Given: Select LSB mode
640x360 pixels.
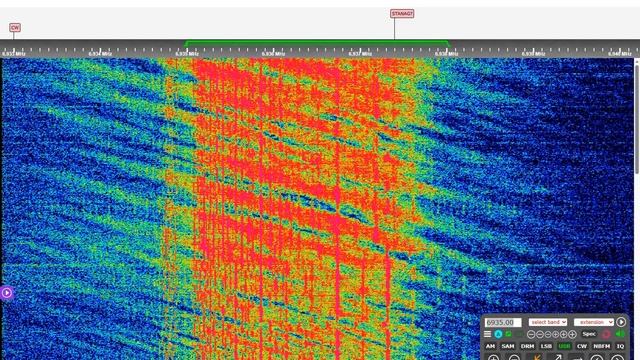Looking at the screenshot, I should (546, 346).
